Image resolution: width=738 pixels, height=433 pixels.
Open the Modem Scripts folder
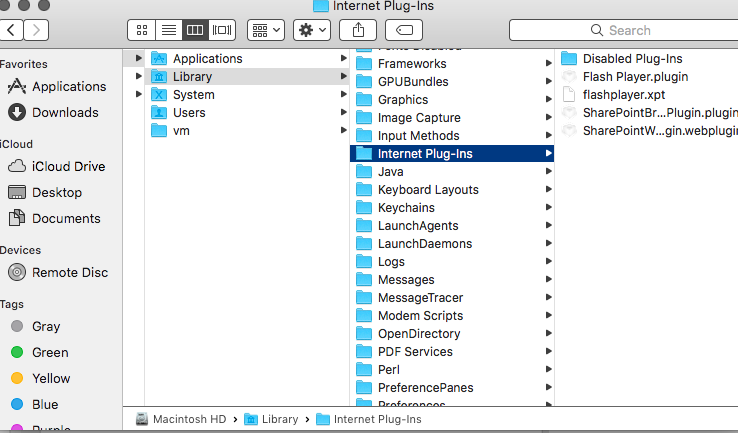[x=452, y=316]
